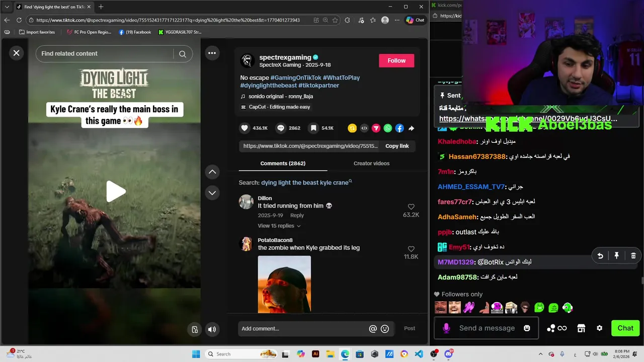Like the video using heart icon
Image resolution: width=644 pixels, height=362 pixels.
coord(245,128)
